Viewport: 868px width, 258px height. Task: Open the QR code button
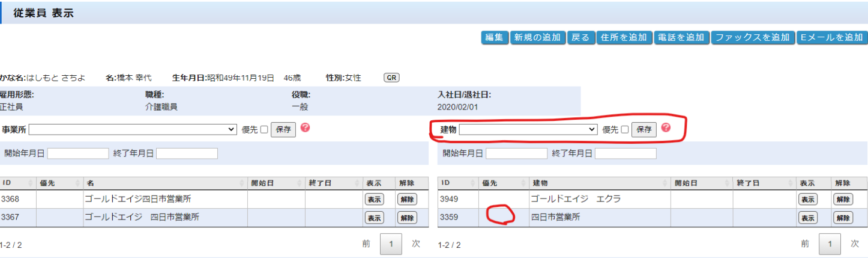tap(391, 78)
